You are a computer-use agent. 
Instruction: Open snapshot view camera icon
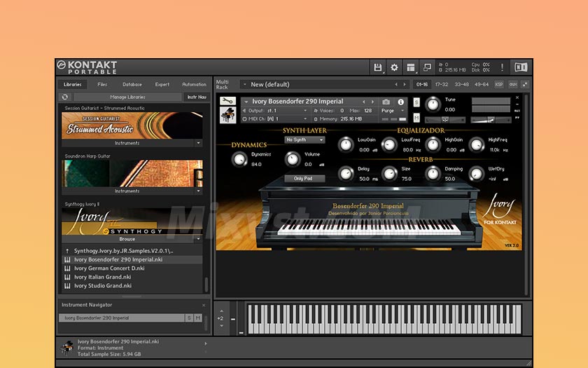click(386, 102)
